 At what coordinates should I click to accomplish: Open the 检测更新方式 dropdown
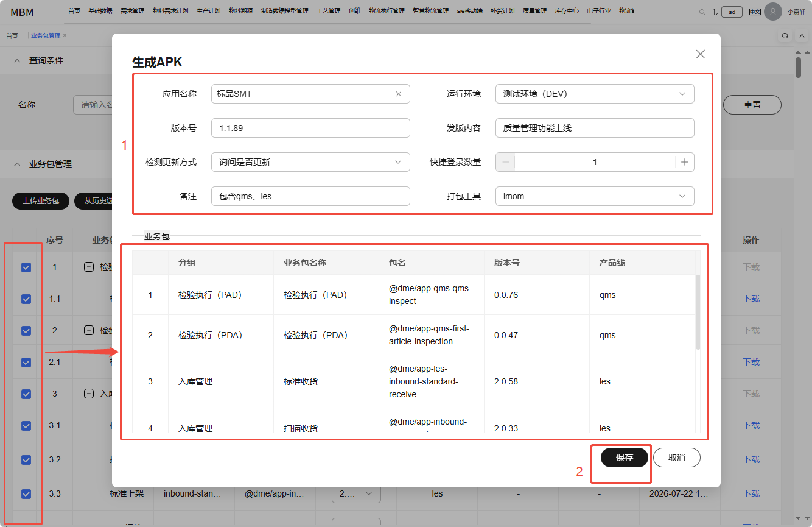[x=310, y=162]
